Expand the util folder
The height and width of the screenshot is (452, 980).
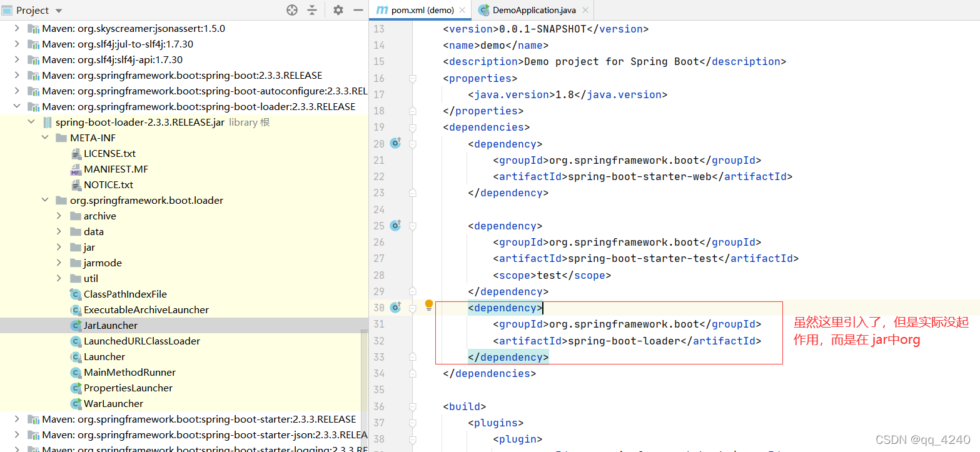pyautogui.click(x=59, y=279)
